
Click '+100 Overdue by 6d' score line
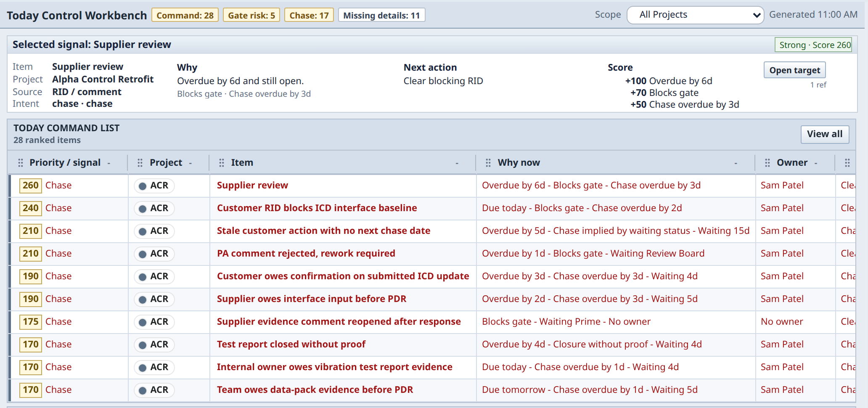click(669, 81)
